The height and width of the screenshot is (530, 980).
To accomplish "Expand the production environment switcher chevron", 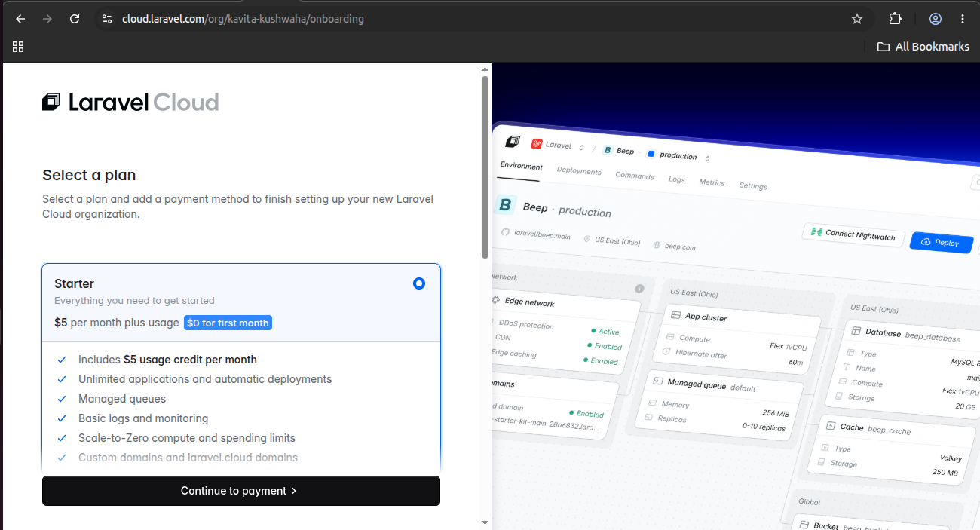I will pyautogui.click(x=706, y=158).
